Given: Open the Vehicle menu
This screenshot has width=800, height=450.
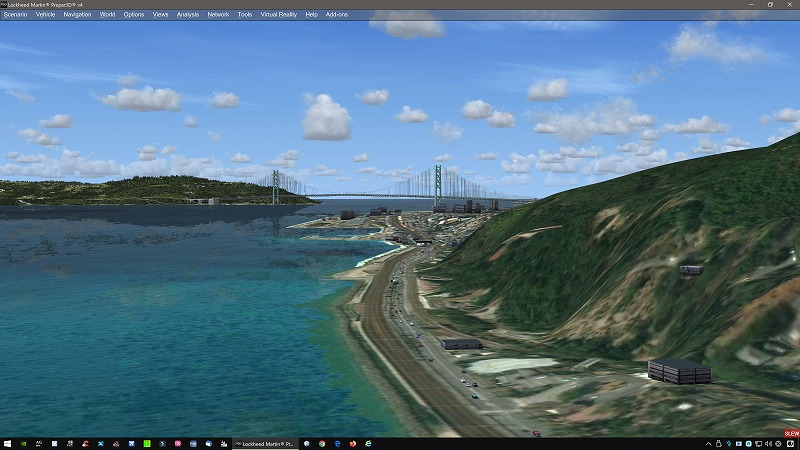Looking at the screenshot, I should point(45,15).
